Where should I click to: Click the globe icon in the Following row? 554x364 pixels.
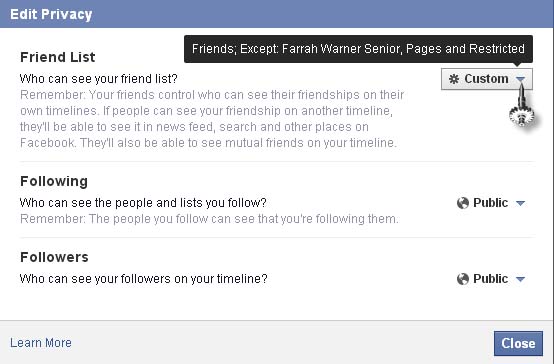coord(462,203)
